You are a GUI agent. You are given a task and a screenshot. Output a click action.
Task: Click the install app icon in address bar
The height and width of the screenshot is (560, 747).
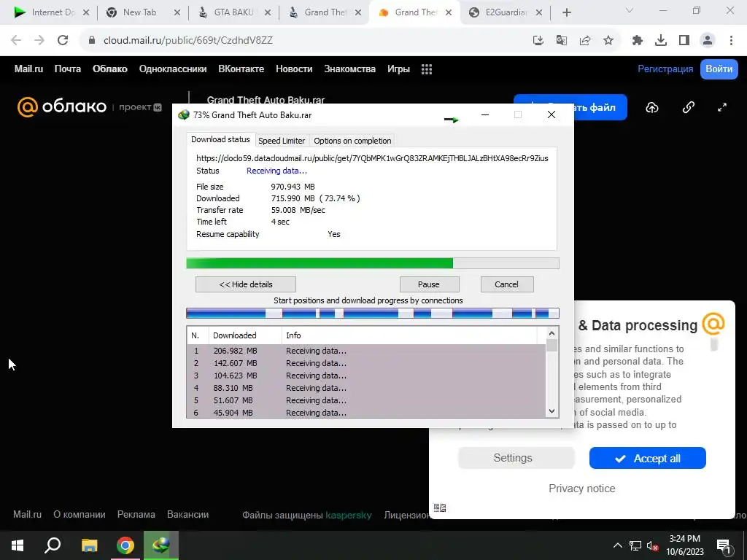(x=538, y=41)
